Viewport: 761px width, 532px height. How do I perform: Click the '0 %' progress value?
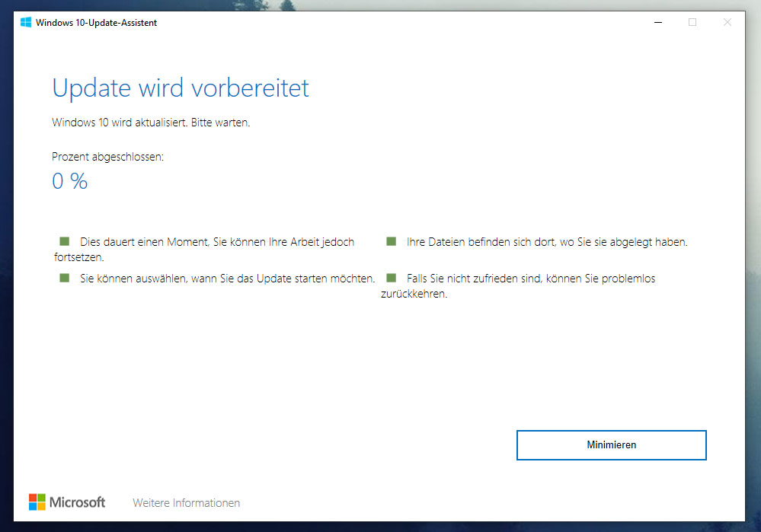pyautogui.click(x=70, y=181)
